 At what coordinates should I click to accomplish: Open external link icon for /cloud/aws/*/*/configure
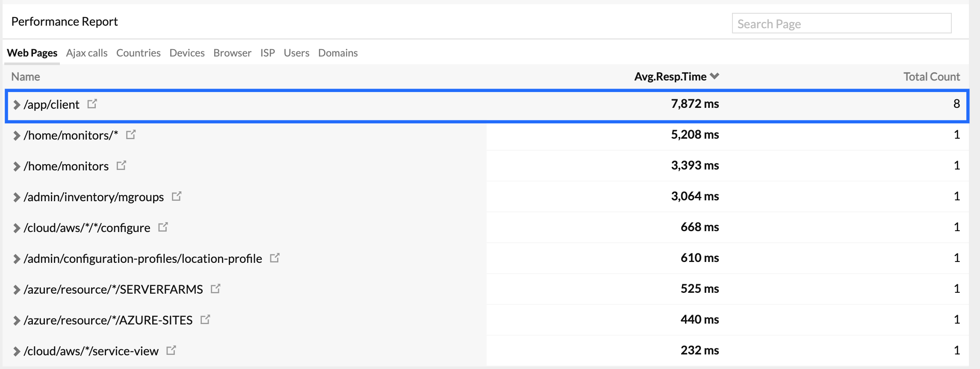tap(163, 227)
